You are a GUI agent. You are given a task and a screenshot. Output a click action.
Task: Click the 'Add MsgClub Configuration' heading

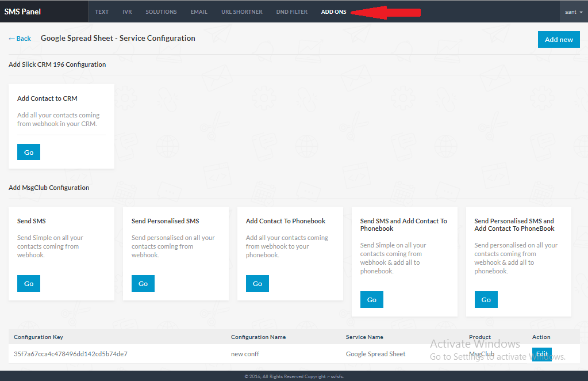click(x=49, y=188)
